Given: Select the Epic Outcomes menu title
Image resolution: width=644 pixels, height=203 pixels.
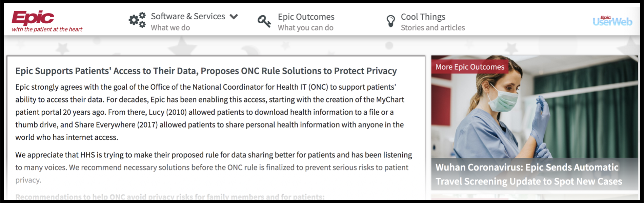Looking at the screenshot, I should [306, 17].
